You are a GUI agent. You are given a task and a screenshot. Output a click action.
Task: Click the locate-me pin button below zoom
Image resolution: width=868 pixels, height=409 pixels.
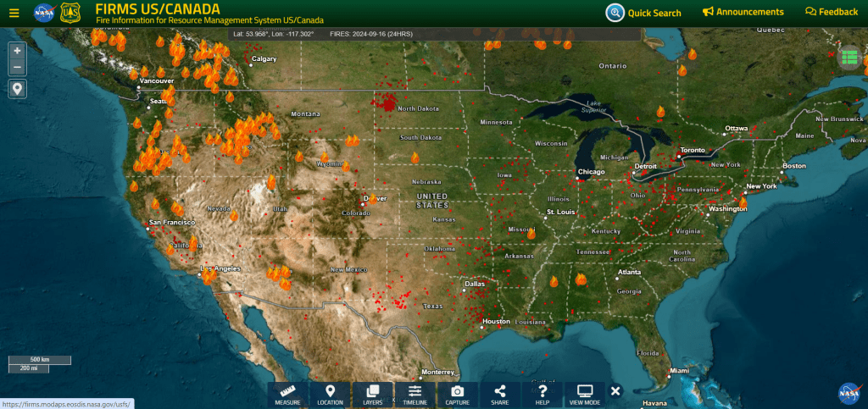coord(18,89)
